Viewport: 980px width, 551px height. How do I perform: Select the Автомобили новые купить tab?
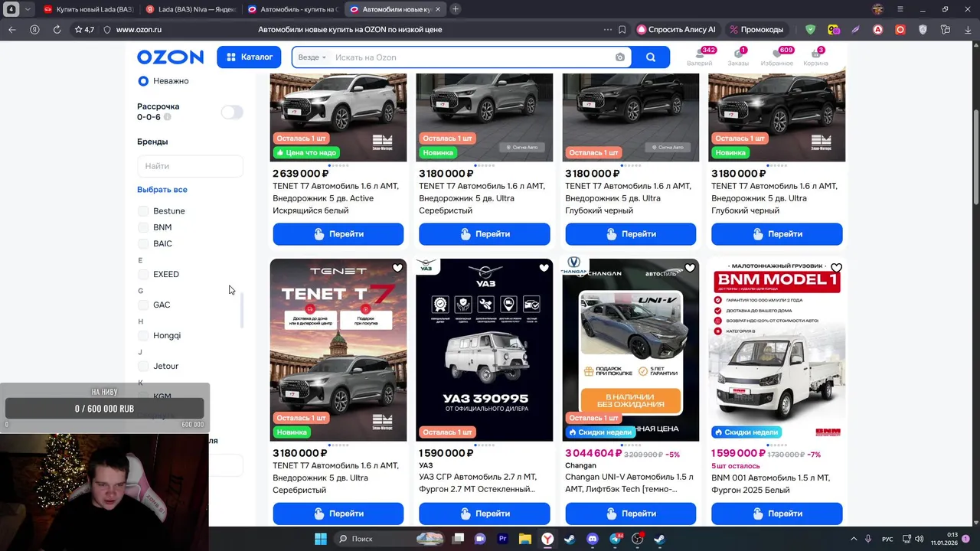coord(394,9)
